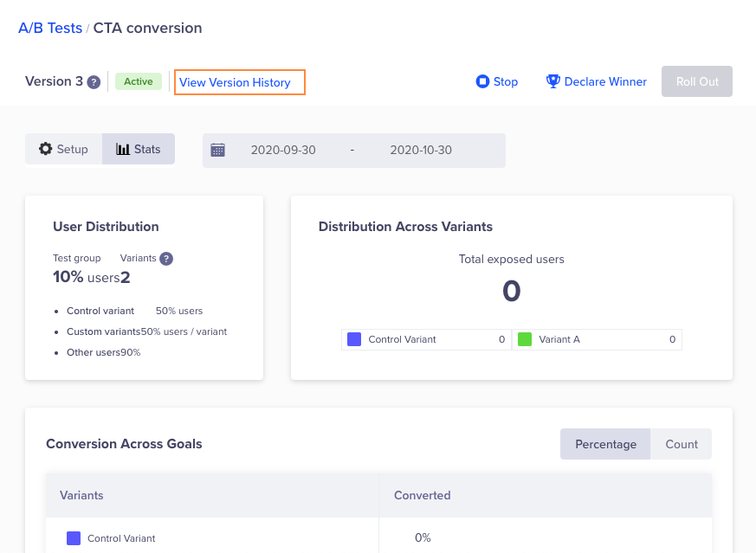Click the bar chart icon on Stats

[123, 149]
